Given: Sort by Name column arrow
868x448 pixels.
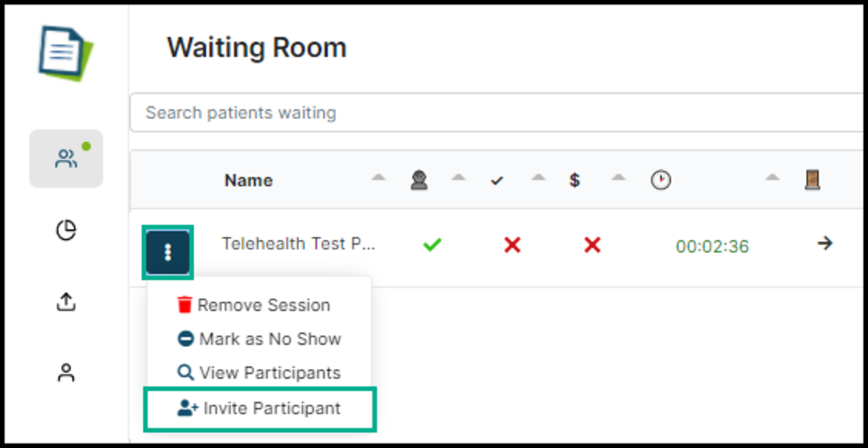Looking at the screenshot, I should pos(378,179).
